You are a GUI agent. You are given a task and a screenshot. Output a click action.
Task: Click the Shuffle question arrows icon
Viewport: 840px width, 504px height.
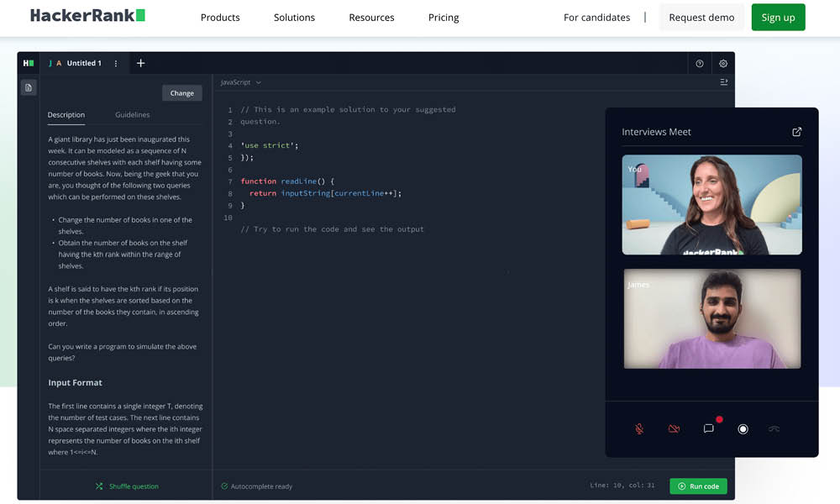point(99,486)
